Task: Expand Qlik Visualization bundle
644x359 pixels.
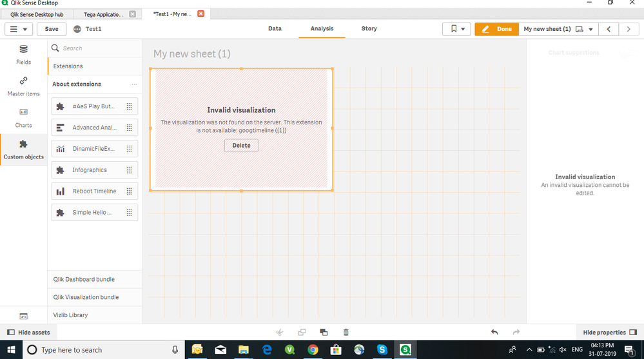Action: click(95, 297)
